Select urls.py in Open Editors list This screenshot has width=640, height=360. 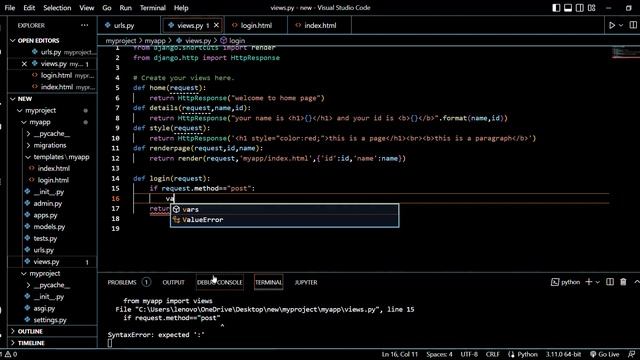[x=52, y=52]
